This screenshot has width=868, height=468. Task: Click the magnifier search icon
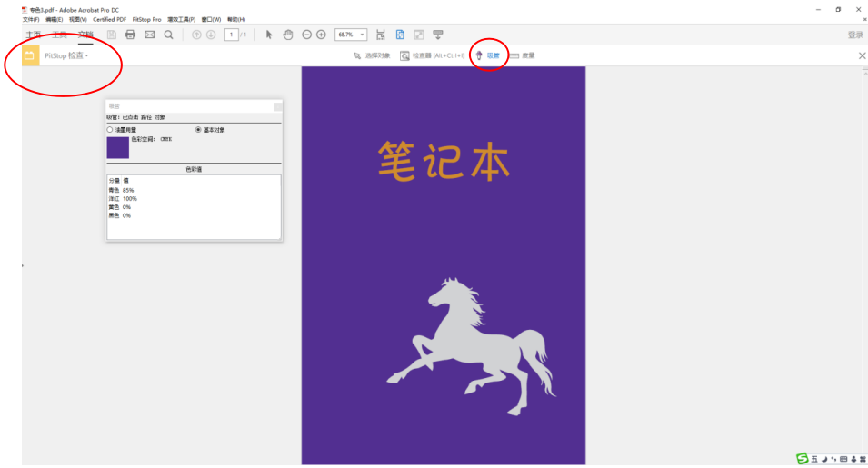[x=168, y=35]
